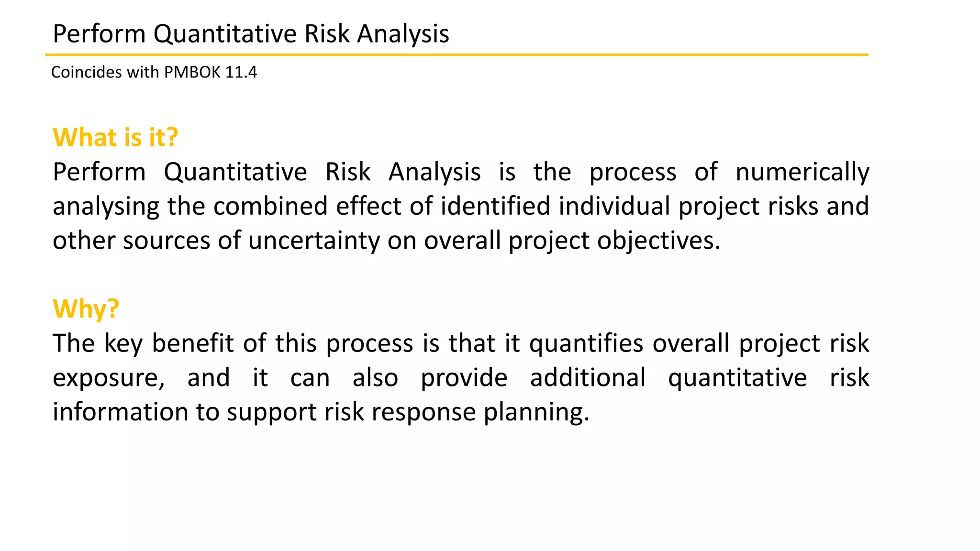Click the slide title Perform Quantitative Risk Analysis
The height and width of the screenshot is (551, 980).
tap(251, 34)
